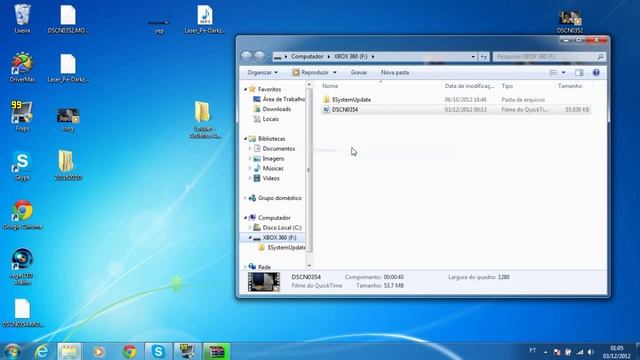The image size is (640, 360).
Task: Open WinRAR from the taskbar
Action: click(x=217, y=351)
